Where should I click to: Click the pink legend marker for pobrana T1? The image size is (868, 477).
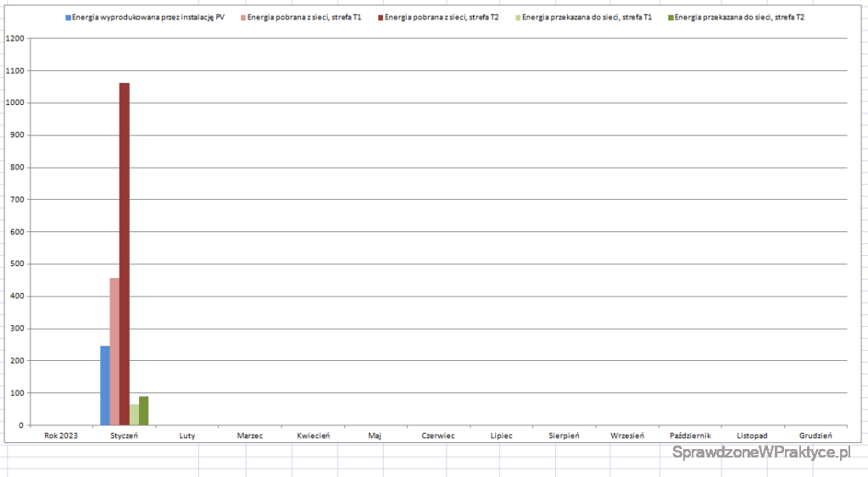point(244,17)
